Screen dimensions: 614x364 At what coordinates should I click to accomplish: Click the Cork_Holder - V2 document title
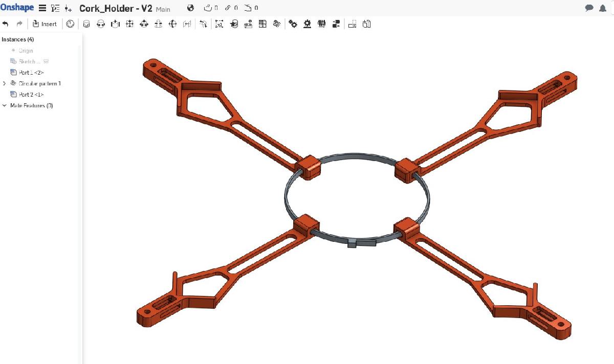point(116,8)
